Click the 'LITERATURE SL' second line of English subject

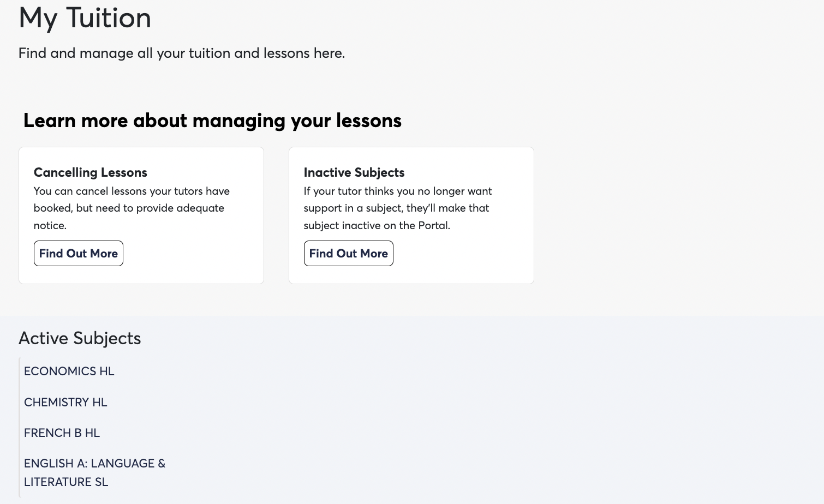(66, 482)
